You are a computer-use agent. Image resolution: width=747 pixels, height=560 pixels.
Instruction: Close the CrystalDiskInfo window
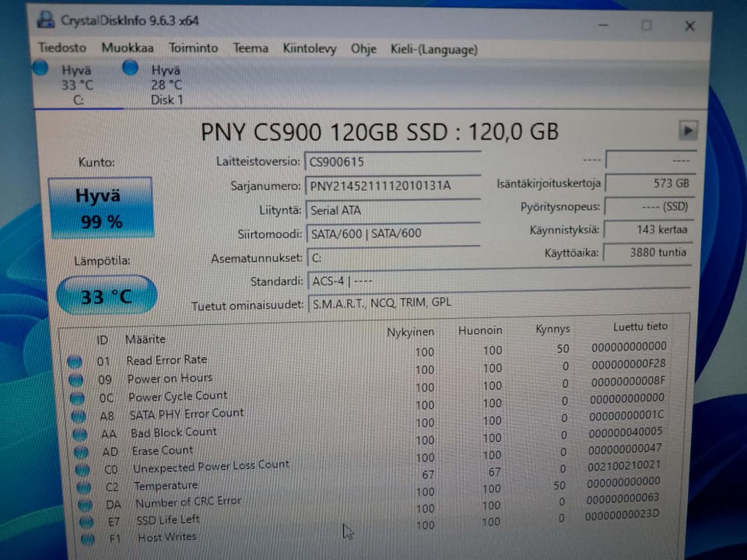[689, 26]
